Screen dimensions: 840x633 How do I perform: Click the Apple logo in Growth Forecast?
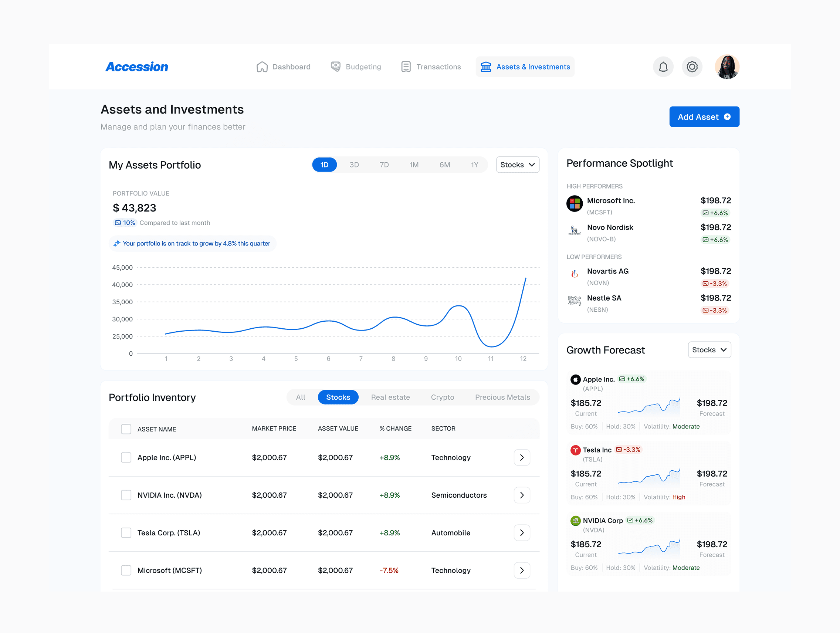(x=575, y=379)
